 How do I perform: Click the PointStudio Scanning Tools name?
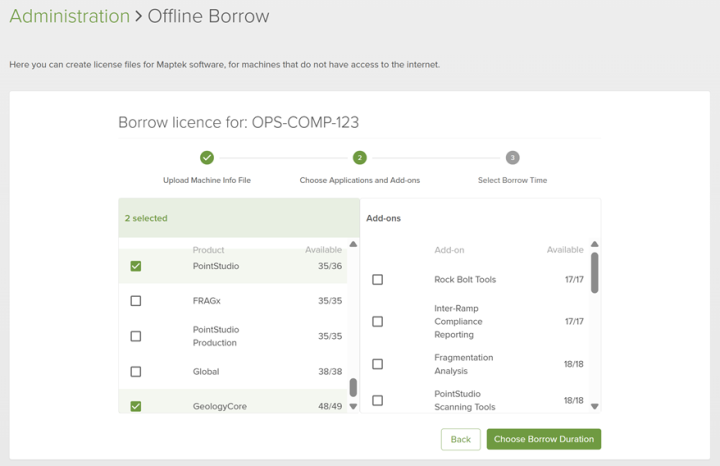[465, 400]
